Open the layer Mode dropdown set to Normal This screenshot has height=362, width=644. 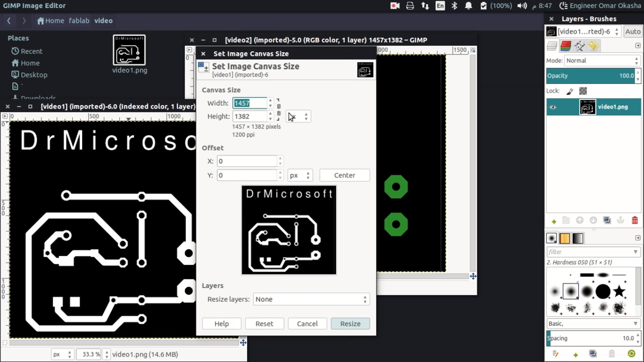(x=602, y=61)
